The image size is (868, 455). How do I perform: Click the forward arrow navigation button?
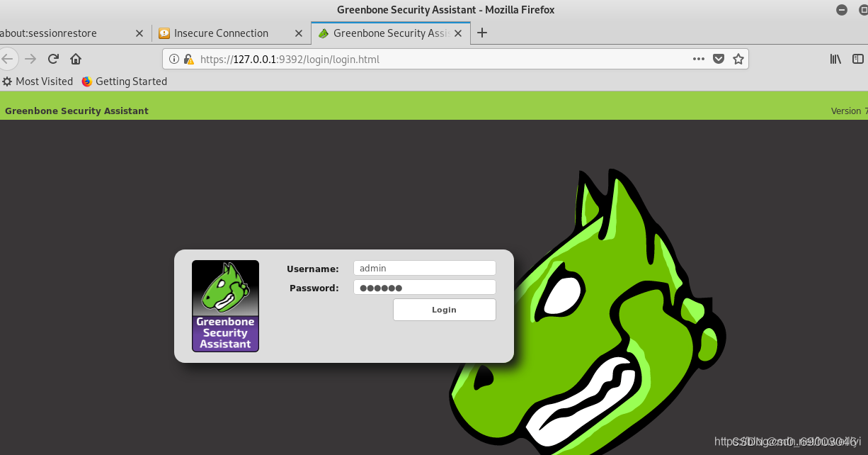pyautogui.click(x=30, y=59)
